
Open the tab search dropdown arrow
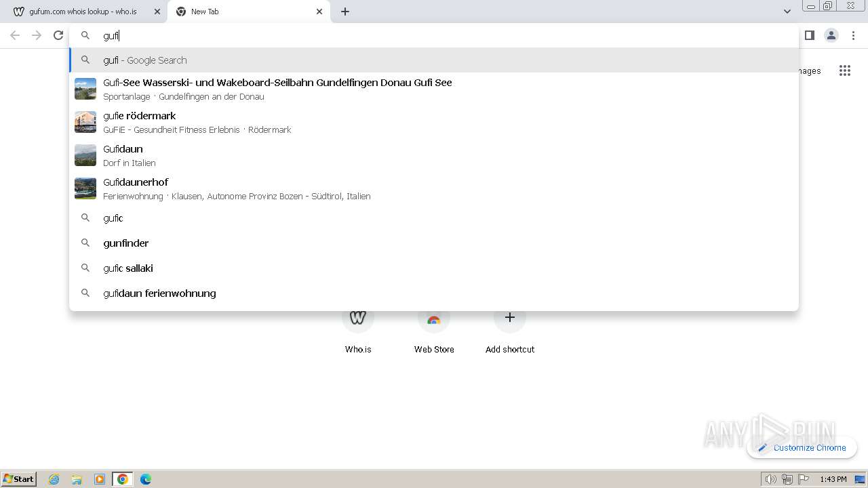(787, 12)
